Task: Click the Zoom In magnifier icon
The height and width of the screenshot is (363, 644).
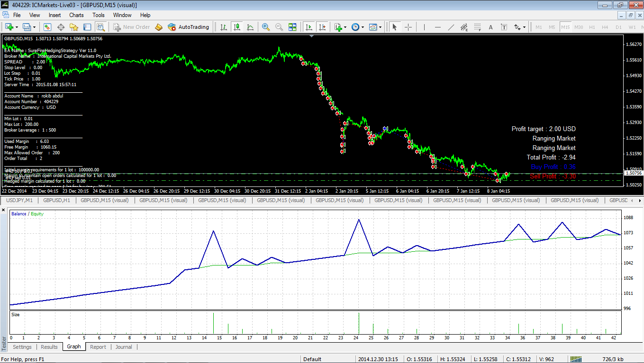Action: 266,27
